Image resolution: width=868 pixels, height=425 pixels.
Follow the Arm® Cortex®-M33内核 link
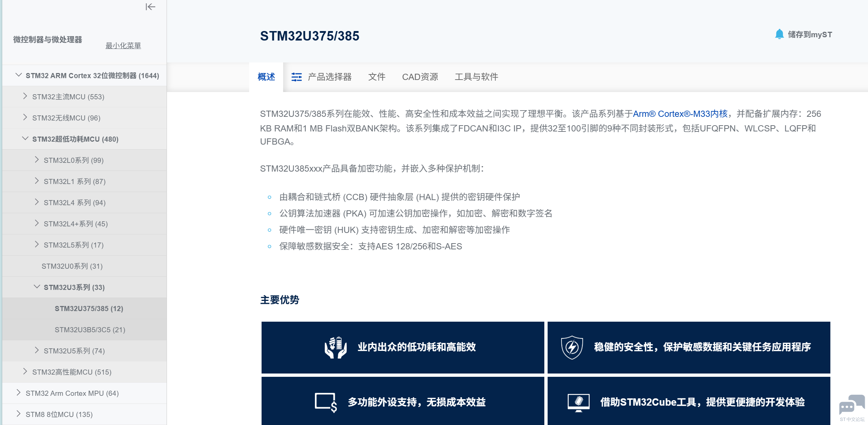(x=680, y=114)
